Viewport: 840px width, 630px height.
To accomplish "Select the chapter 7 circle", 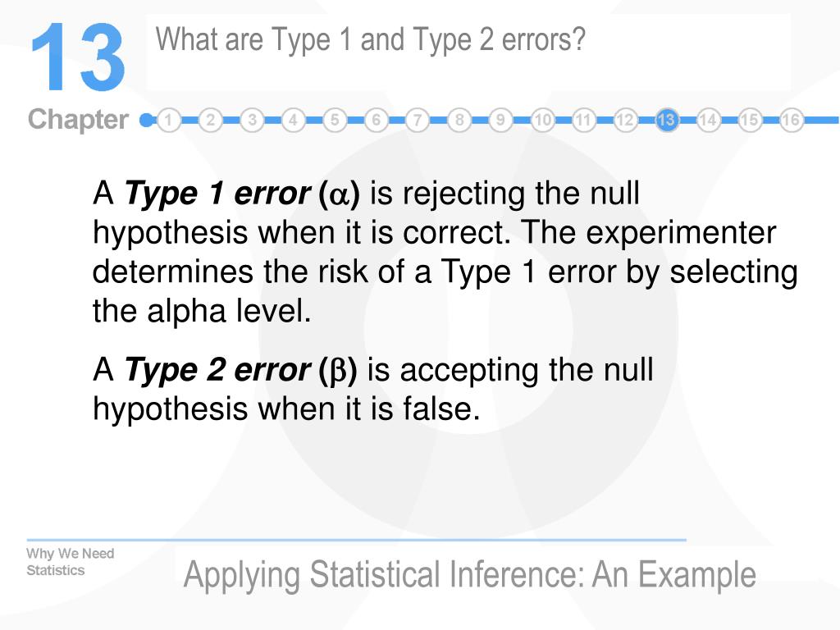I will pos(418,120).
